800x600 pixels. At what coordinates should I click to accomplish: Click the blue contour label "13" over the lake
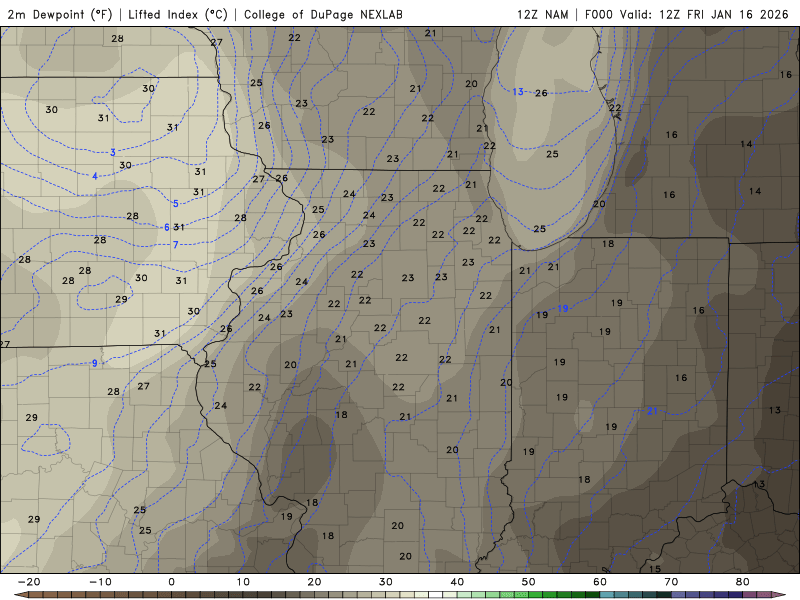[518, 92]
